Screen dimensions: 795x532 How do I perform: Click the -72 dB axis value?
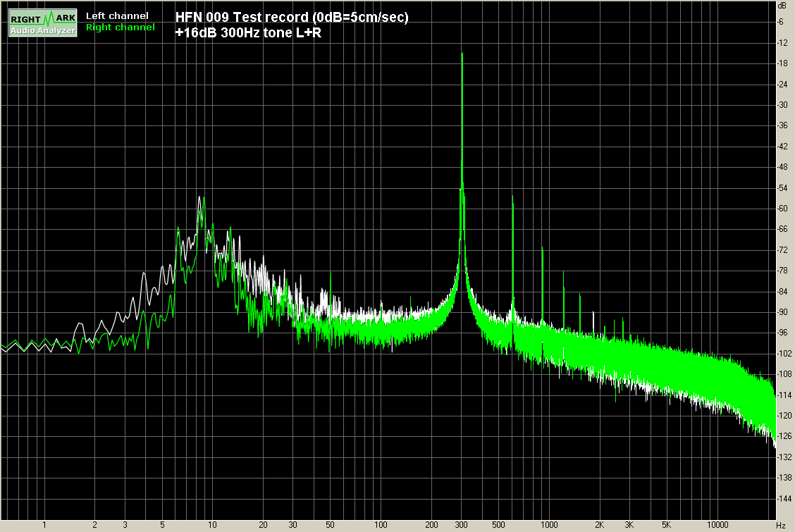click(782, 249)
